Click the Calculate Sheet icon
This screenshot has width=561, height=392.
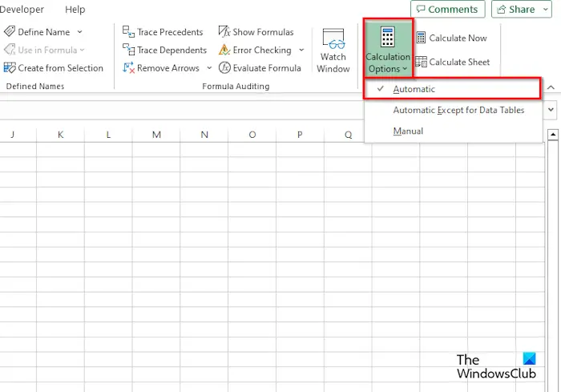(x=421, y=62)
